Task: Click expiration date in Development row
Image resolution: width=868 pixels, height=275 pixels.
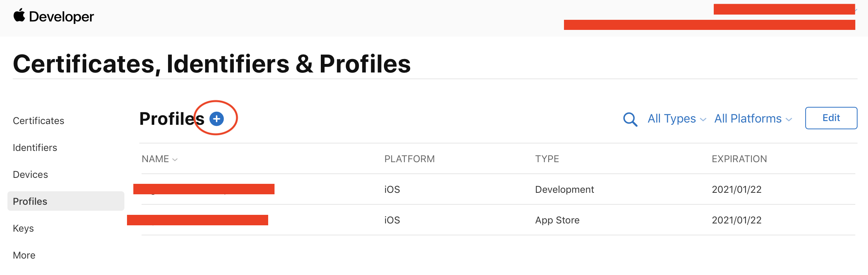Action: (x=737, y=189)
